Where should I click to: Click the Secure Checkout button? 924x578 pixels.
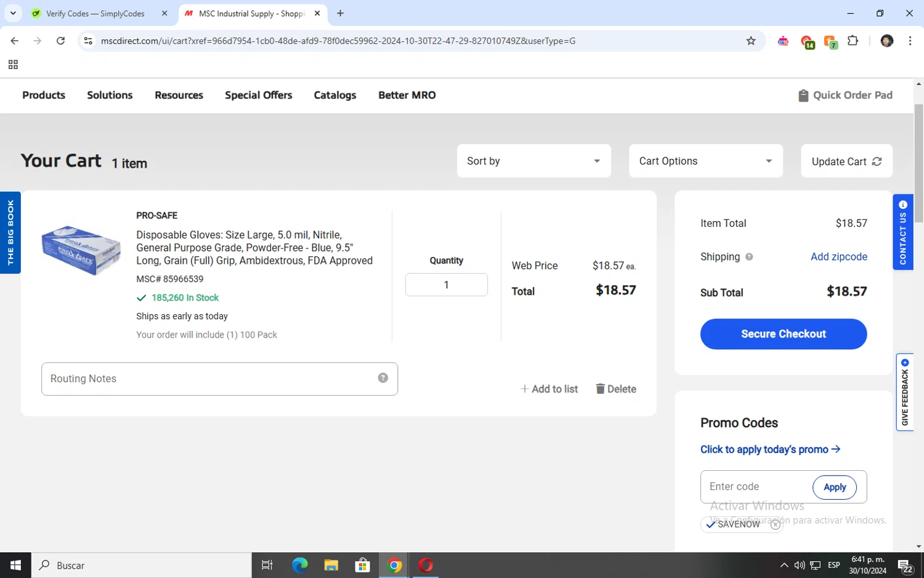coord(783,333)
